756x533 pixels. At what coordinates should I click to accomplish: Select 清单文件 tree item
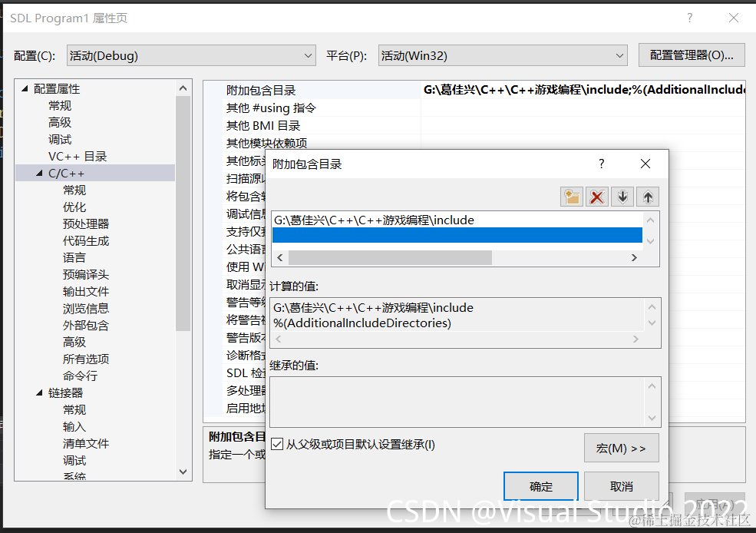click(x=86, y=443)
